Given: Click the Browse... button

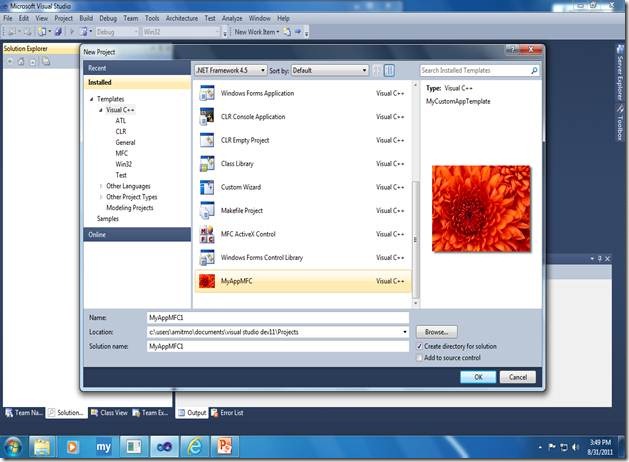Looking at the screenshot, I should 436,332.
